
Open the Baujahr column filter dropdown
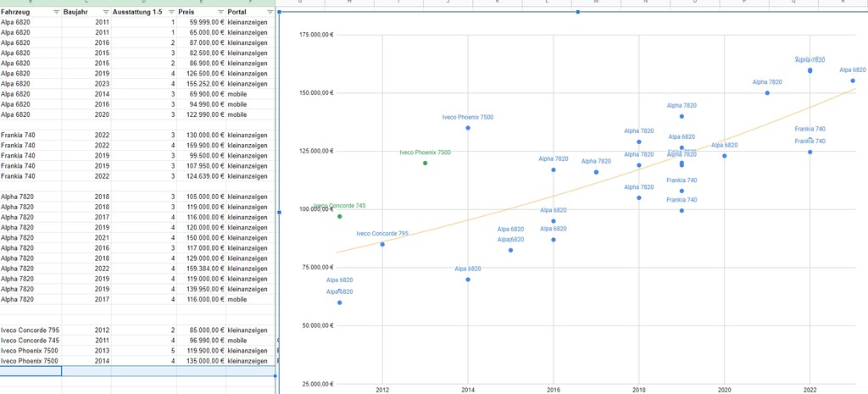pos(106,12)
